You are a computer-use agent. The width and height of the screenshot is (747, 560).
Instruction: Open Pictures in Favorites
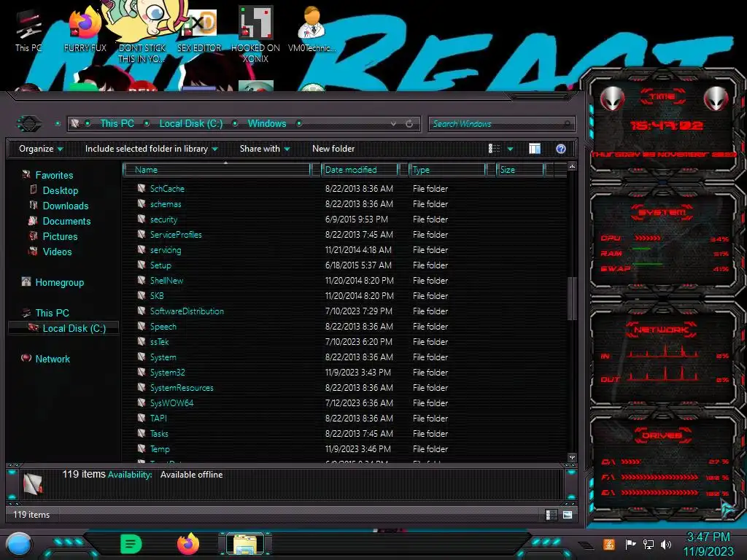(60, 236)
